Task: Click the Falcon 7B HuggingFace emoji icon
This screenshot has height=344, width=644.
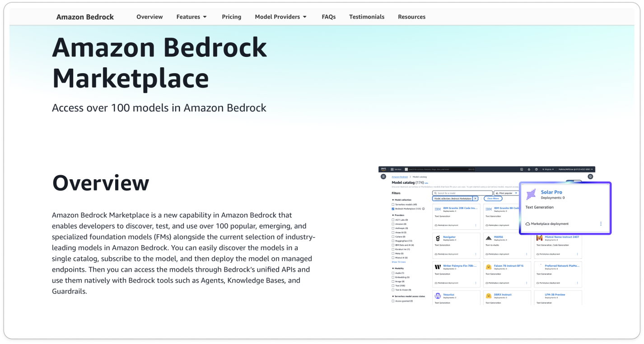Action: [x=488, y=266]
